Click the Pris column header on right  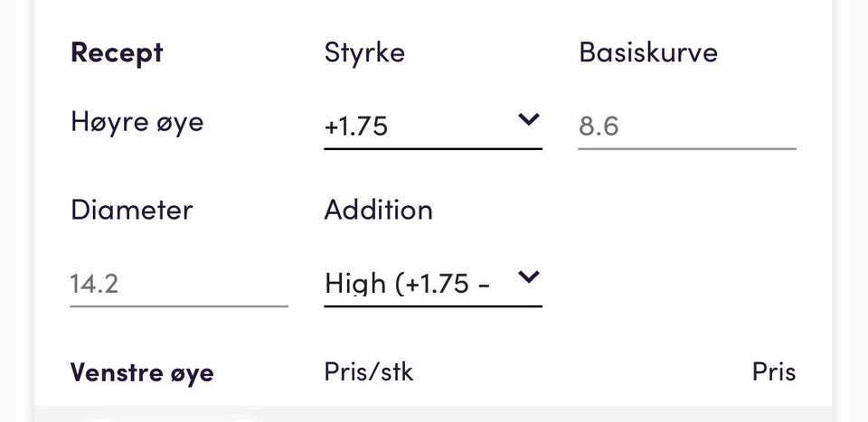pyautogui.click(x=774, y=372)
